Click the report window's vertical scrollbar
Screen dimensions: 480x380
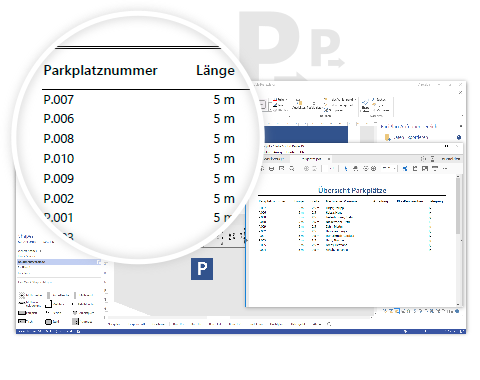pos(458,240)
